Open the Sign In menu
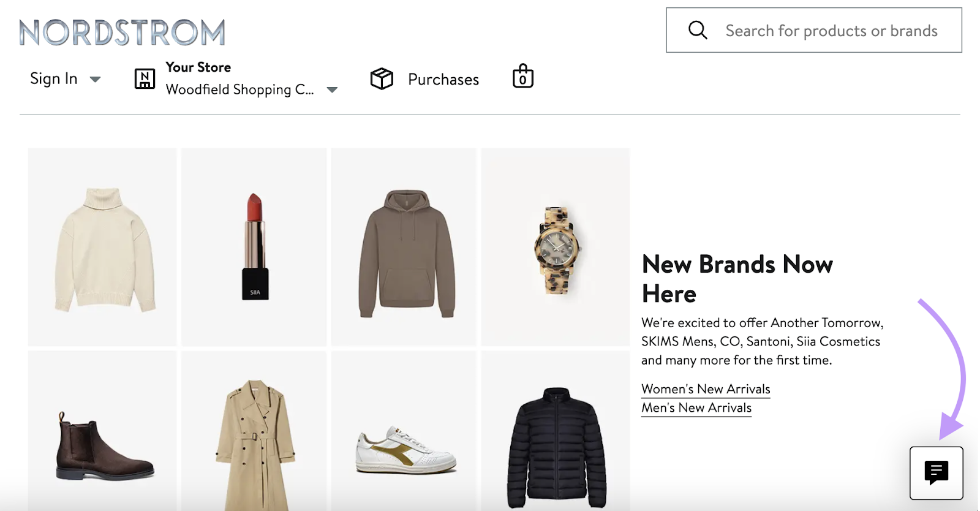 click(54, 79)
